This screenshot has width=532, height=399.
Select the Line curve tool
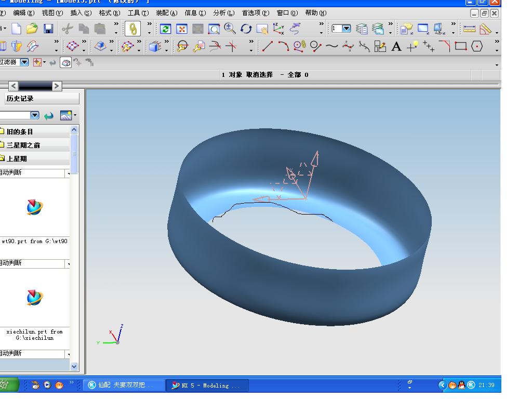[x=268, y=46]
